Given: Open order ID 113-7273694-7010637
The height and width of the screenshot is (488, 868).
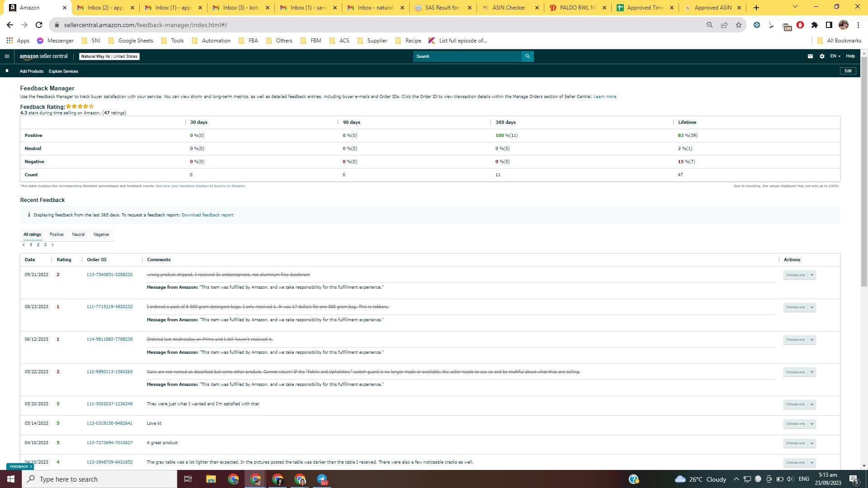Looking at the screenshot, I should pos(109,443).
